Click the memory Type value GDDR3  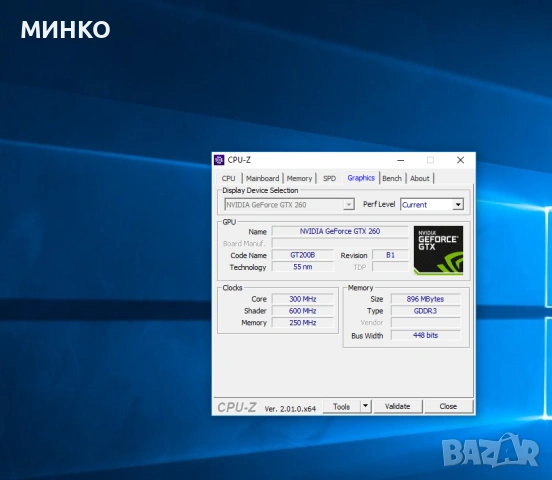point(425,311)
